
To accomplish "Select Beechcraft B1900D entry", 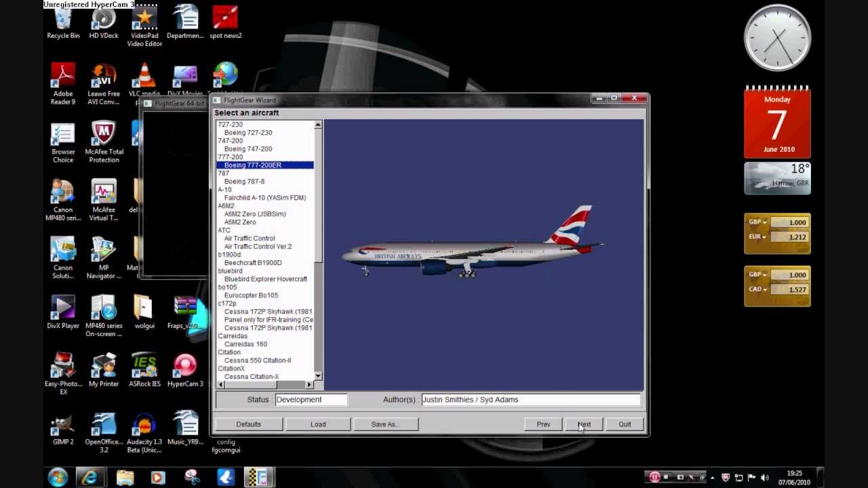I will (x=253, y=263).
